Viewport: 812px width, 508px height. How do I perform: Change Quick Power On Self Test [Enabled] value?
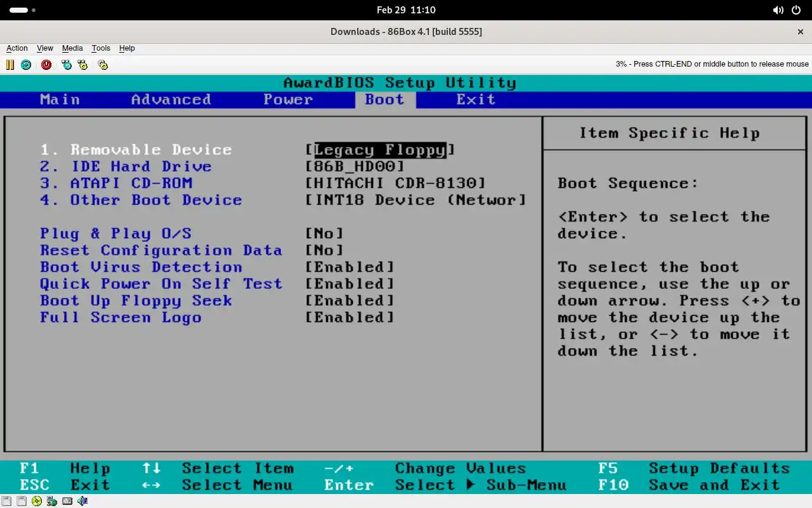pos(350,284)
